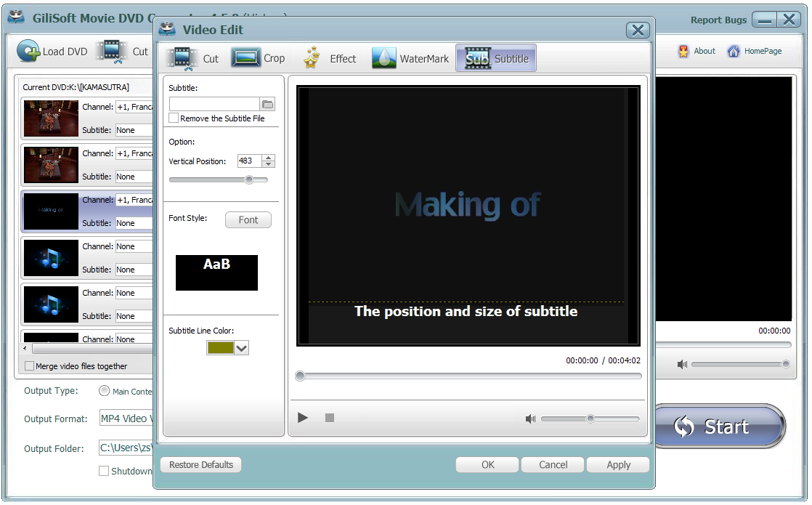The image size is (812, 505).
Task: Switch to the Cut tab in Video Edit
Action: point(191,57)
